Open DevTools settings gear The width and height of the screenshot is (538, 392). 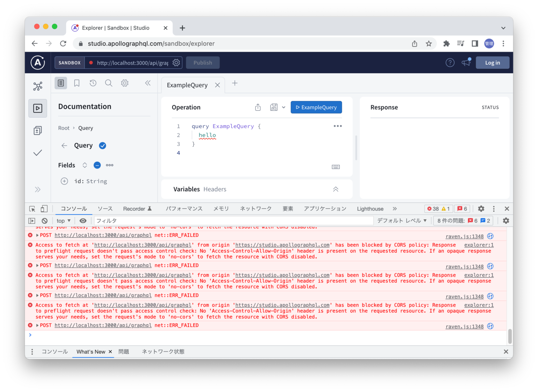tap(481, 209)
